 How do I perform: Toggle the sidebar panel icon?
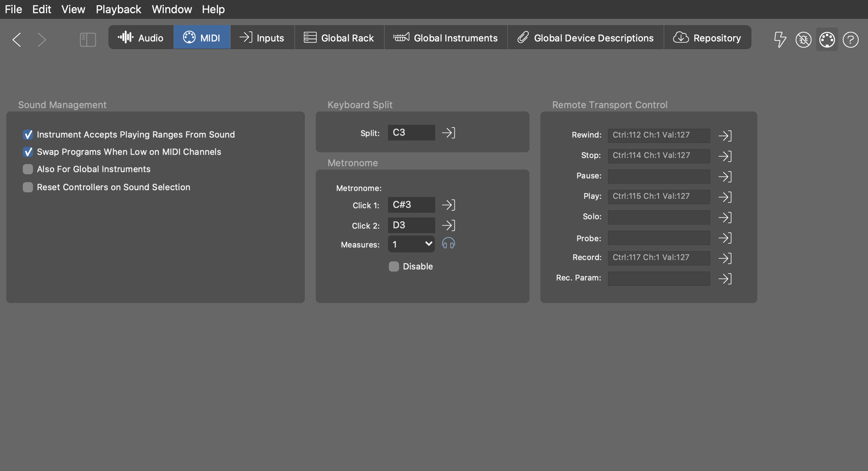click(x=88, y=39)
